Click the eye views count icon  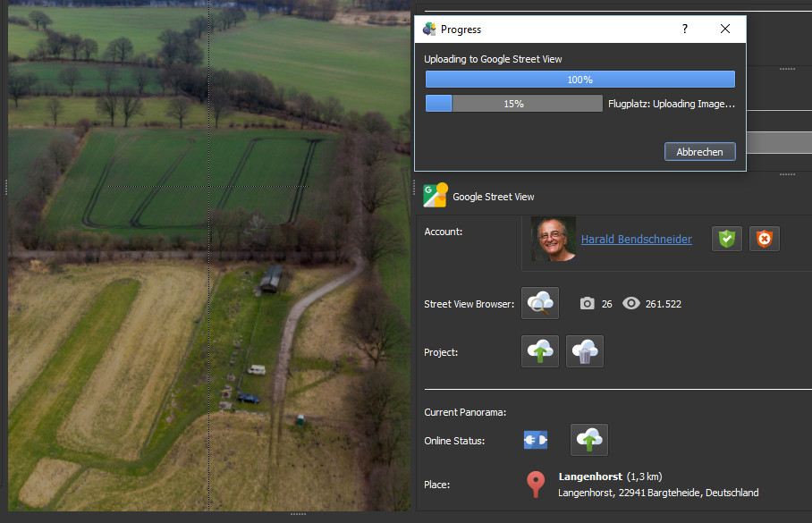pos(631,304)
